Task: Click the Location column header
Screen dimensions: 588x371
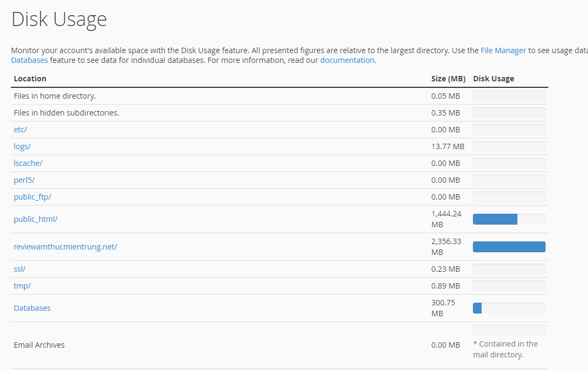Action: click(30, 79)
